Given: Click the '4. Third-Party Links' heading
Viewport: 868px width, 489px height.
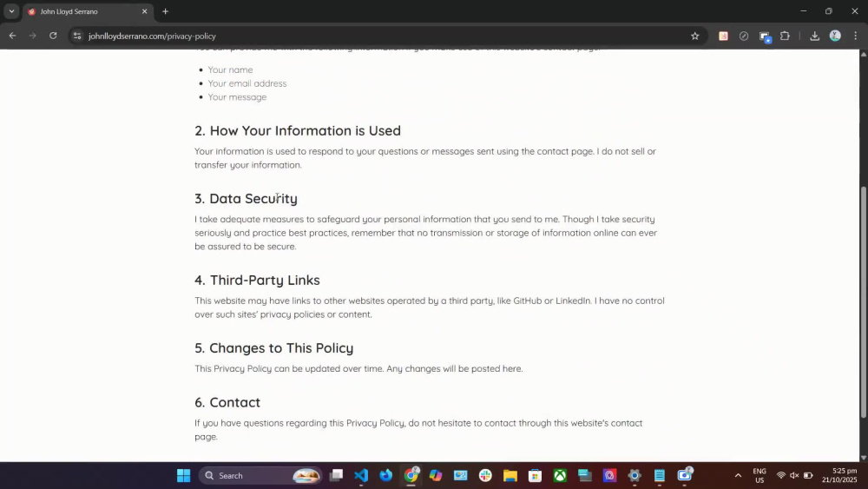Looking at the screenshot, I should click(257, 281).
